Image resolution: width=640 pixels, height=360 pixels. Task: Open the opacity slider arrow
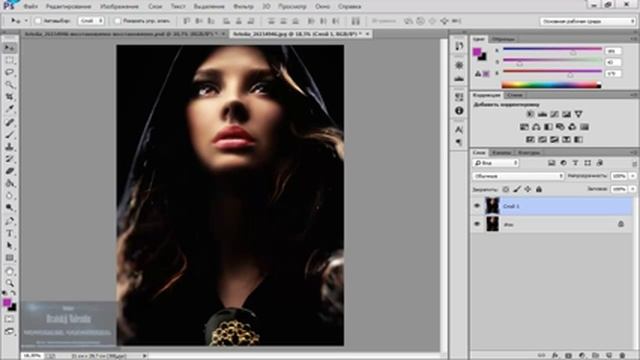pyautogui.click(x=633, y=176)
